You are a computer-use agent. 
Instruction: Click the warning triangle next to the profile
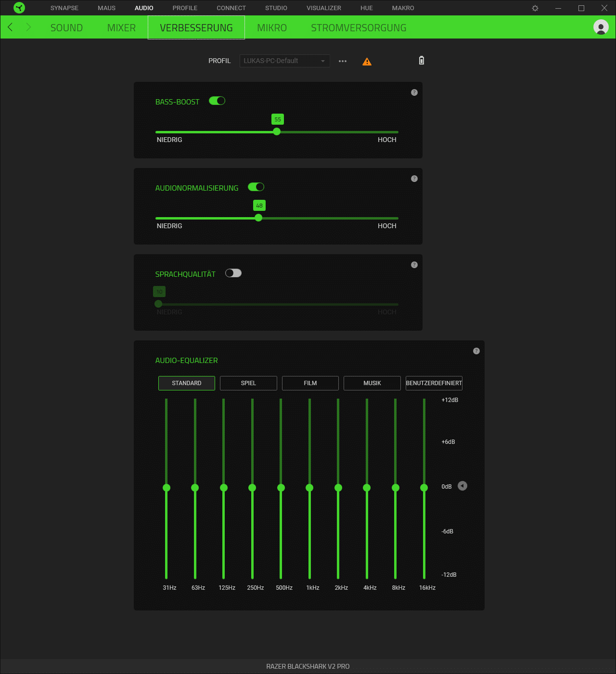pyautogui.click(x=367, y=61)
